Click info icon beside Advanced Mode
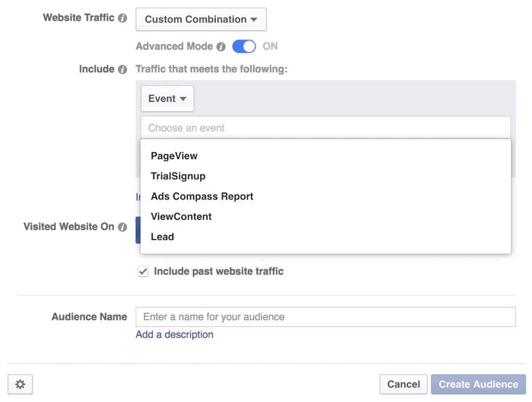This screenshot has height=402, width=532. point(221,47)
